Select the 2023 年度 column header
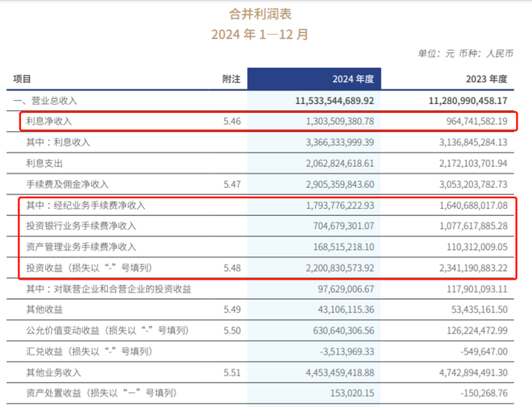This screenshot has width=532, height=407. 486,79
